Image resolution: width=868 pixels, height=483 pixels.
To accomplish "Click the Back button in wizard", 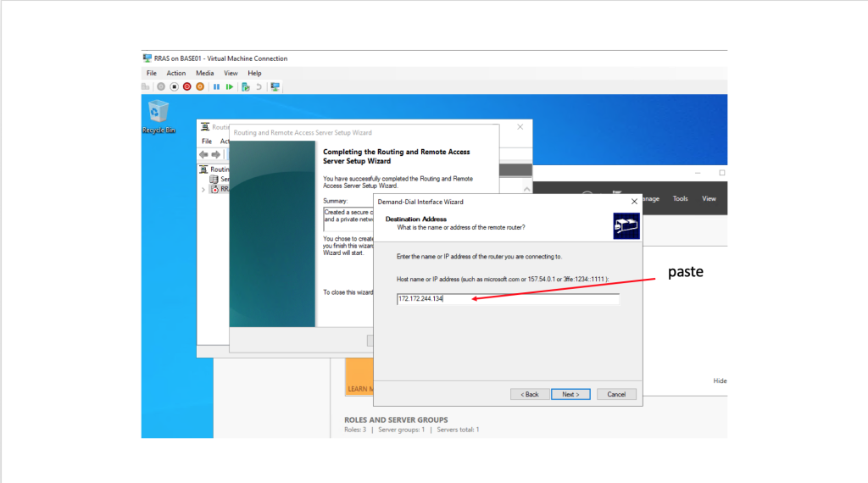I will pyautogui.click(x=529, y=394).
